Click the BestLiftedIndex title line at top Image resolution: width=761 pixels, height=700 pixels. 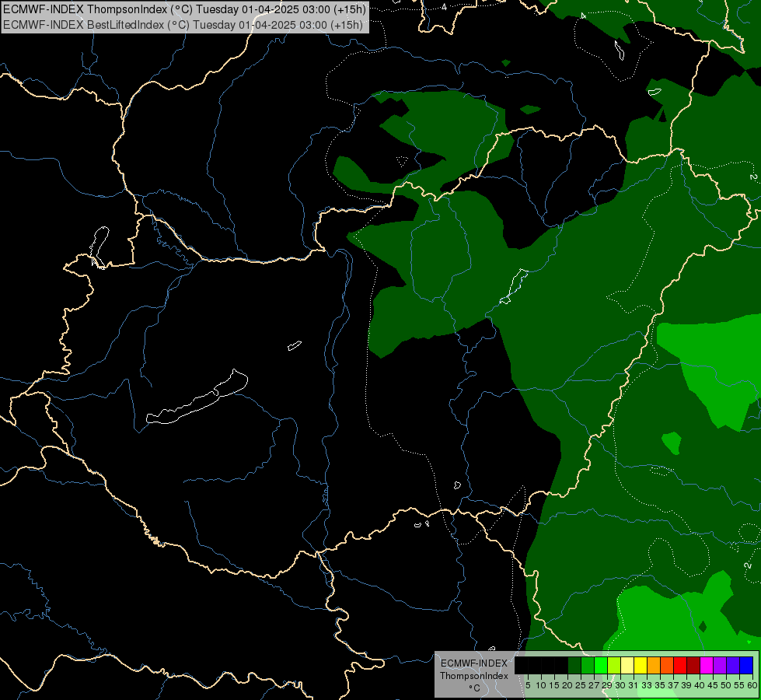[183, 25]
